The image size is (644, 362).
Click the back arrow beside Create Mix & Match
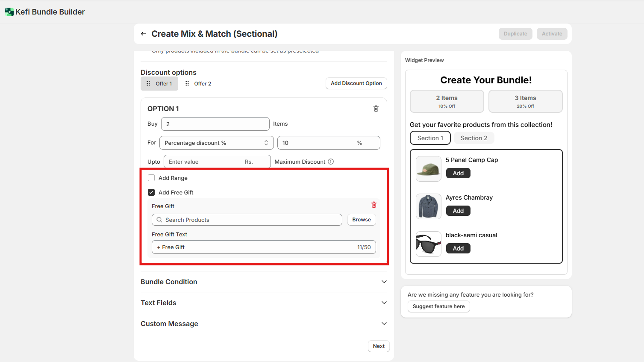pos(144,34)
